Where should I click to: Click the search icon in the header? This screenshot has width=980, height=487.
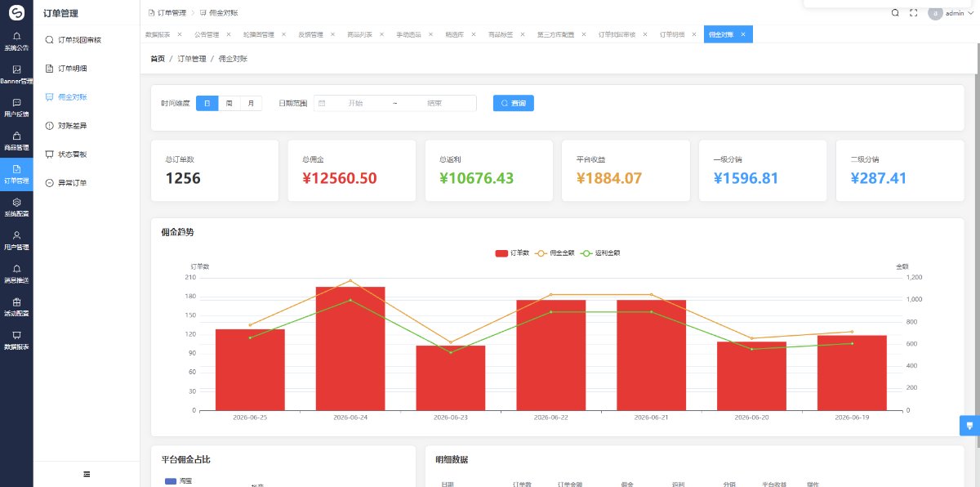coord(895,13)
